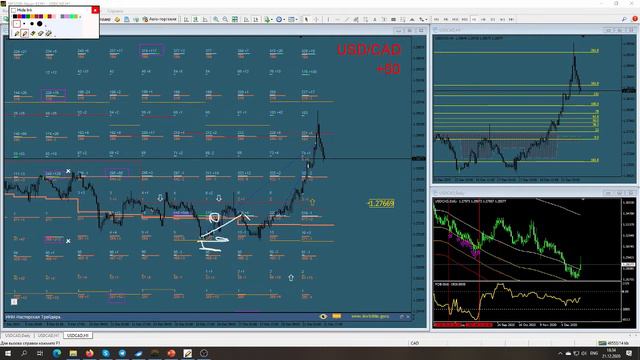The height and width of the screenshot is (360, 640).
Task: Toggle the Auto-trading button
Action: coord(160,19)
